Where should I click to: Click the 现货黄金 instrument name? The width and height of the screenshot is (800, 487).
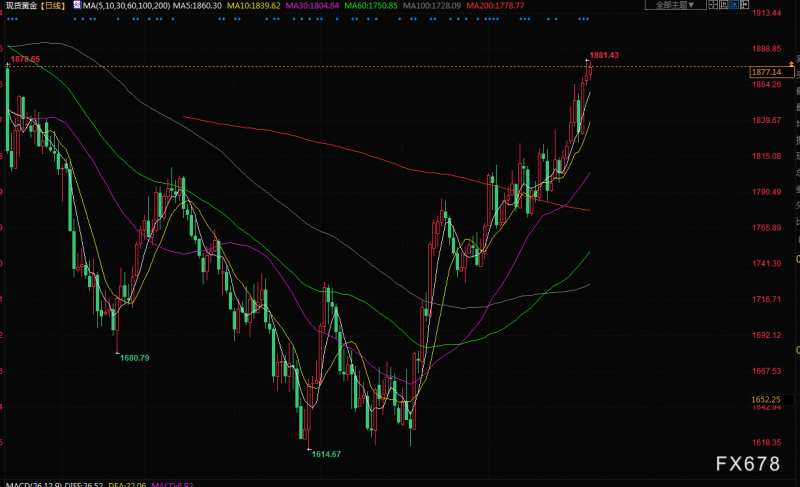pyautogui.click(x=21, y=6)
